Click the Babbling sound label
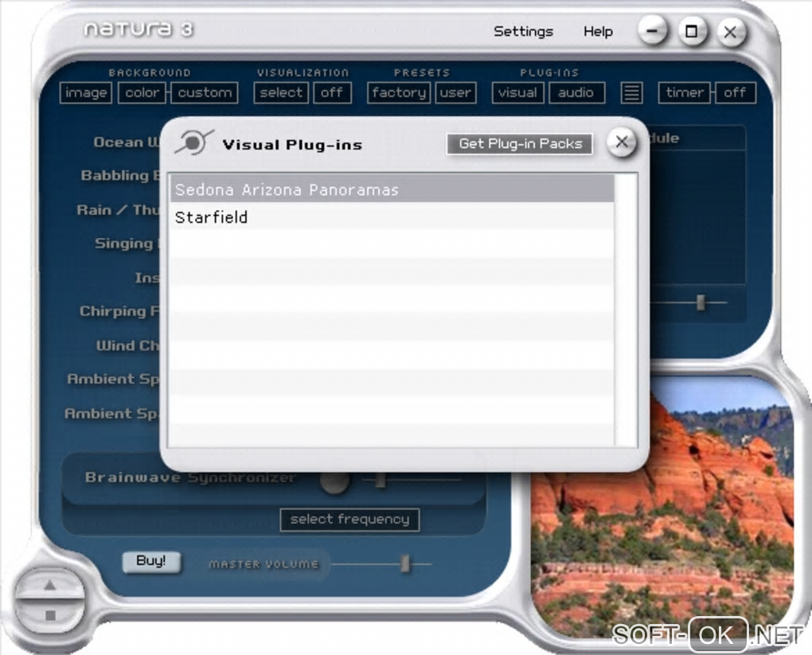This screenshot has width=812, height=655. pyautogui.click(x=120, y=176)
